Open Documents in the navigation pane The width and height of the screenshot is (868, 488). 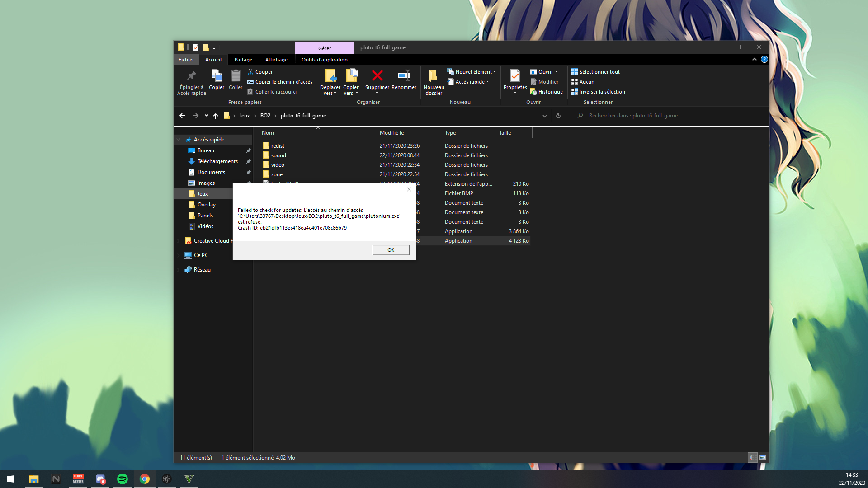[x=211, y=172]
